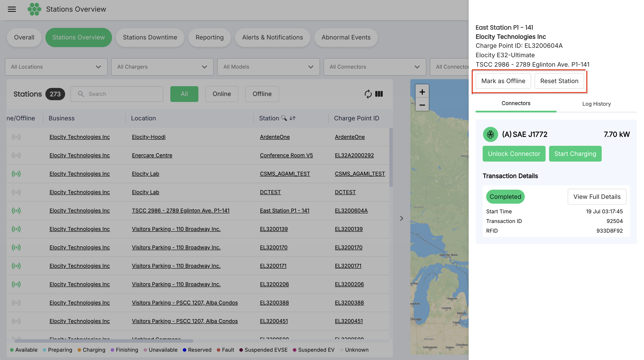This screenshot has width=644, height=360.
Task: Click offline status icon for EL3200451 row
Action: coord(16,321)
